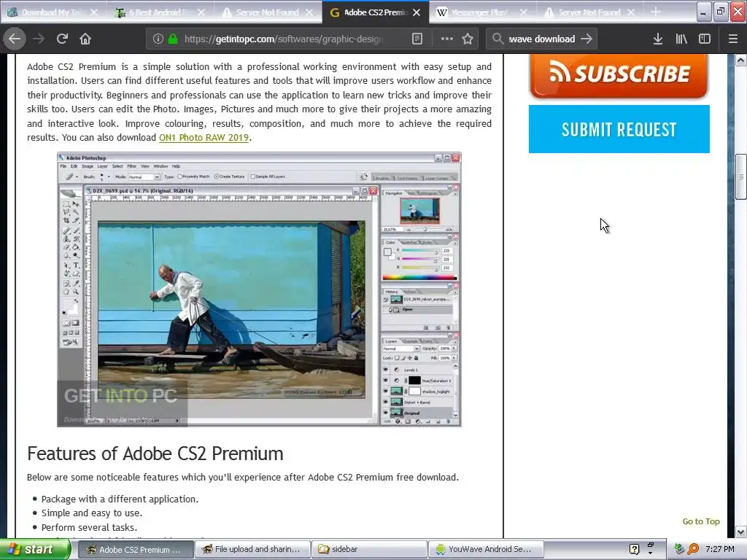Click the Adobe Photoshop screenshot image

tap(259, 289)
